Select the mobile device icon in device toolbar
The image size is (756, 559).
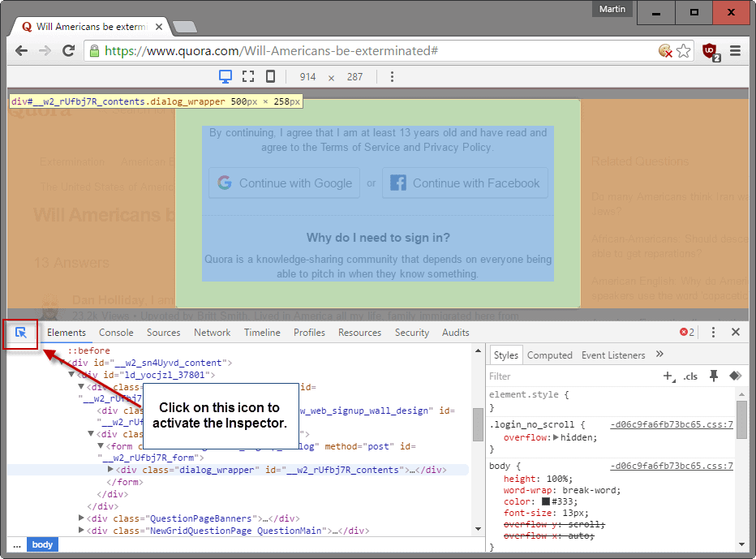[x=270, y=76]
